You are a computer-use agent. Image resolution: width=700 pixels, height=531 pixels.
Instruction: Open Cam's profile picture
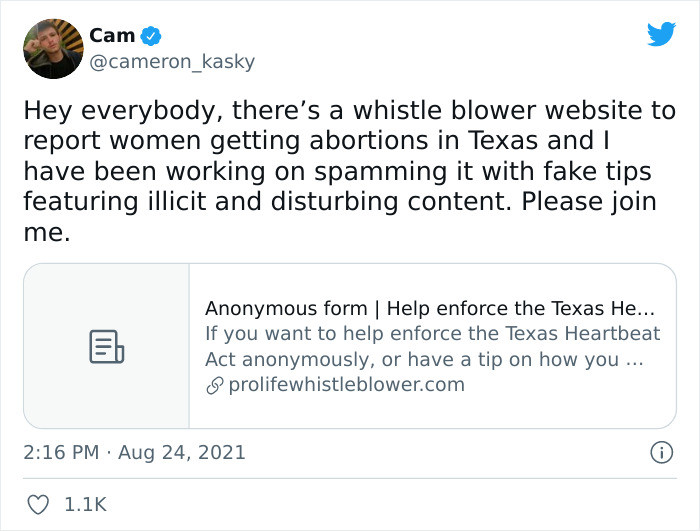(53, 49)
